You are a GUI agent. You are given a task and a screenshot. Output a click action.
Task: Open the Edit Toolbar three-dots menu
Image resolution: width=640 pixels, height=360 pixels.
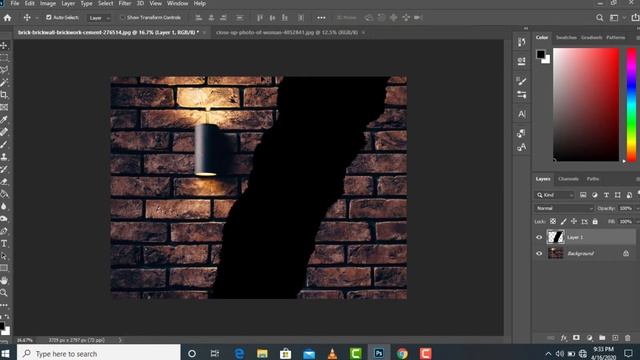pos(4,305)
